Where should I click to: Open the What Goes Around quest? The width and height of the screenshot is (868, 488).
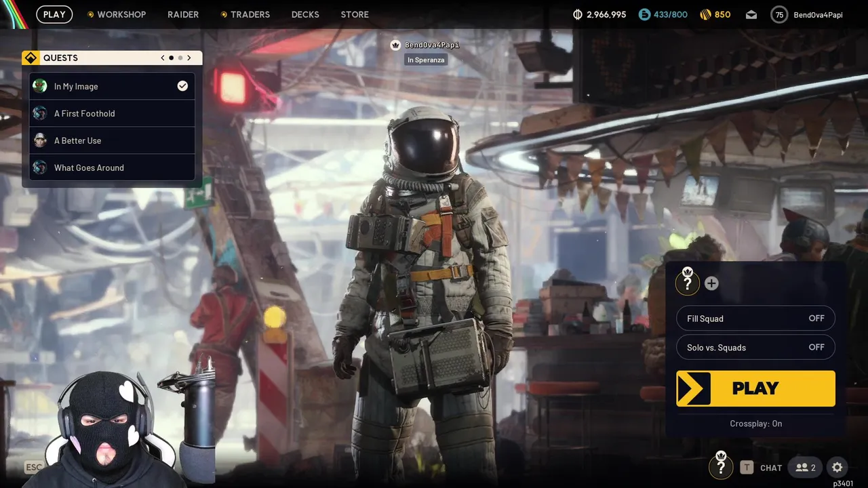tap(112, 167)
